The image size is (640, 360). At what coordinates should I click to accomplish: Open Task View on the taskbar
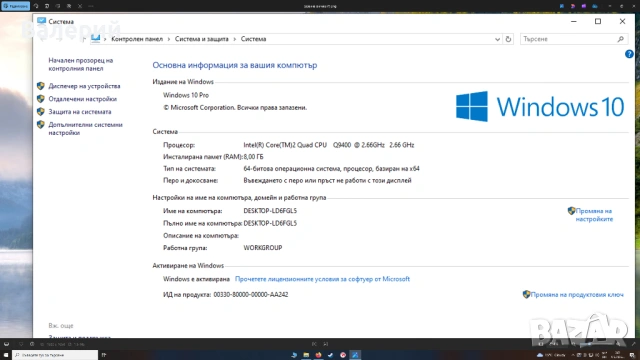point(104,355)
